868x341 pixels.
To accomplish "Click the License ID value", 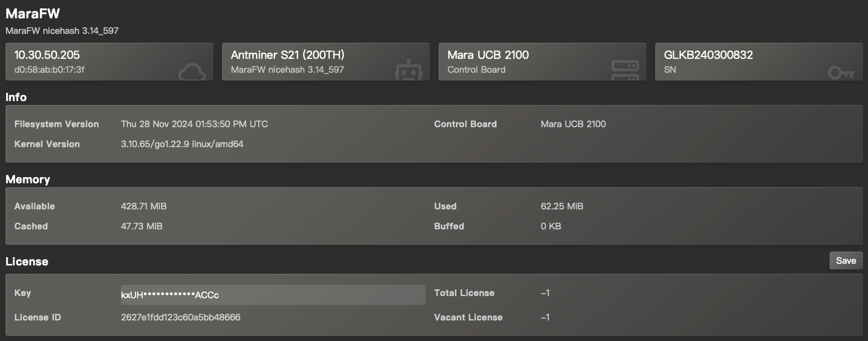I will pos(180,317).
